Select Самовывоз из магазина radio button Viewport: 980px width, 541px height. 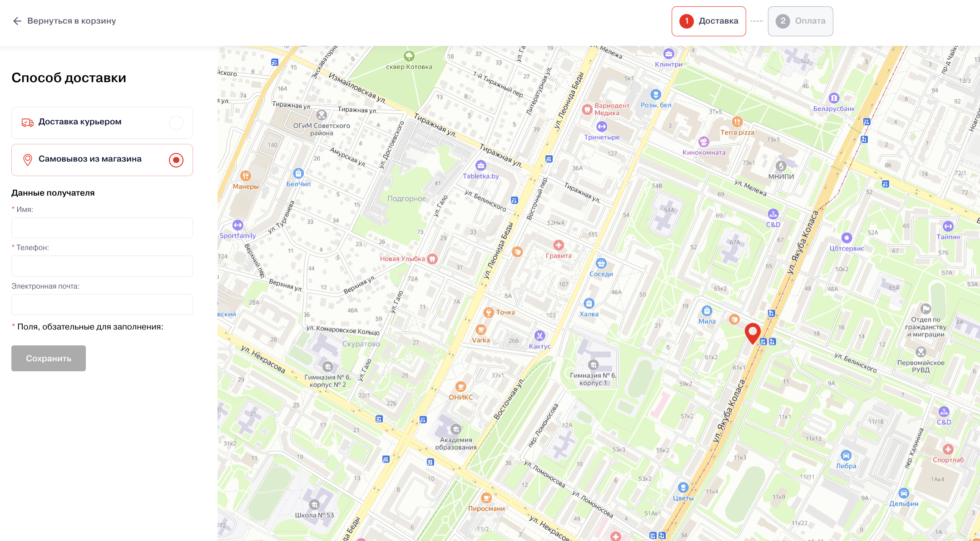coord(176,160)
